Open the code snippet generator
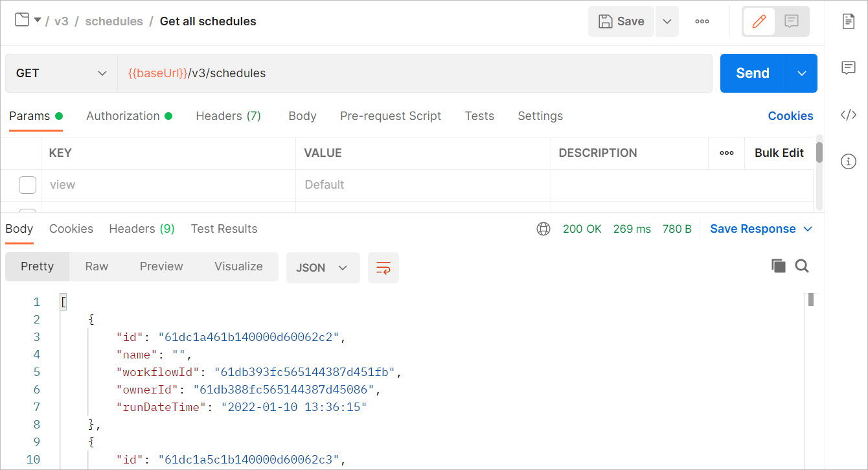This screenshot has height=470, width=868. [x=849, y=114]
